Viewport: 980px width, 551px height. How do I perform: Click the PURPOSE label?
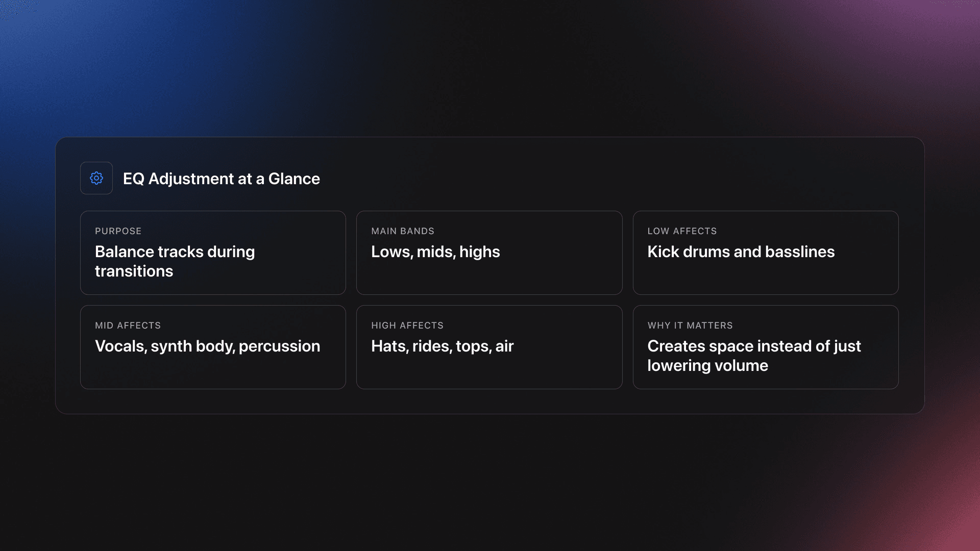point(118,231)
